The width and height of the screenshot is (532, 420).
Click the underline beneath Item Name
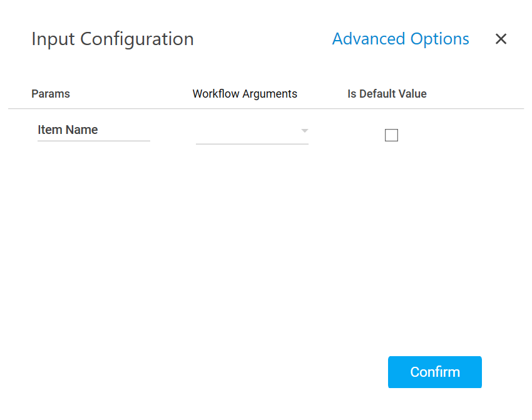(x=93, y=141)
